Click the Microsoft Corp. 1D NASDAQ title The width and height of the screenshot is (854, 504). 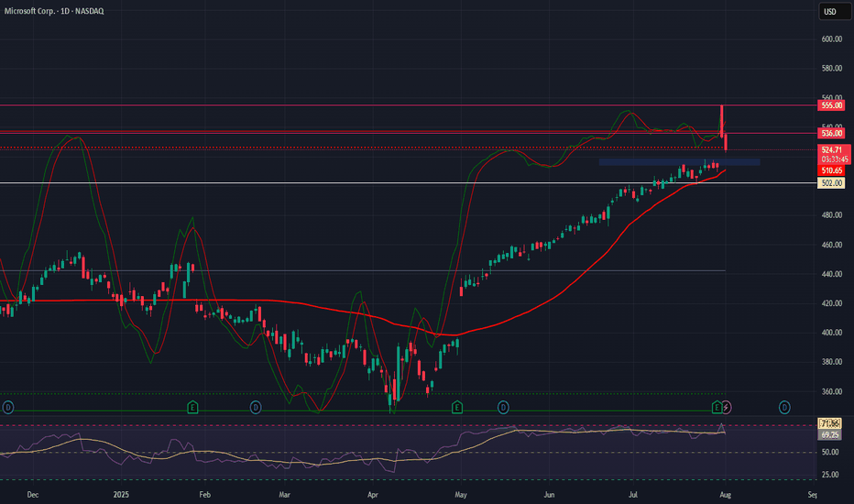[x=54, y=11]
